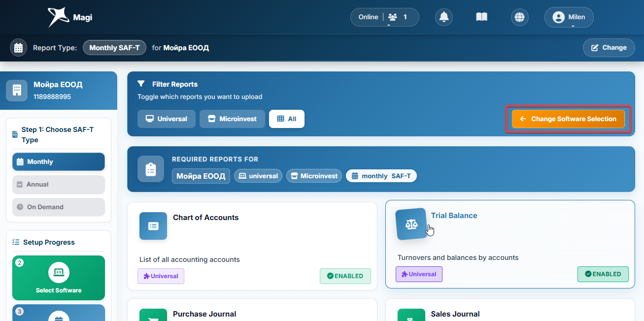The height and width of the screenshot is (321, 644).
Task: Click the Trial Balance scales icon
Action: click(x=411, y=224)
